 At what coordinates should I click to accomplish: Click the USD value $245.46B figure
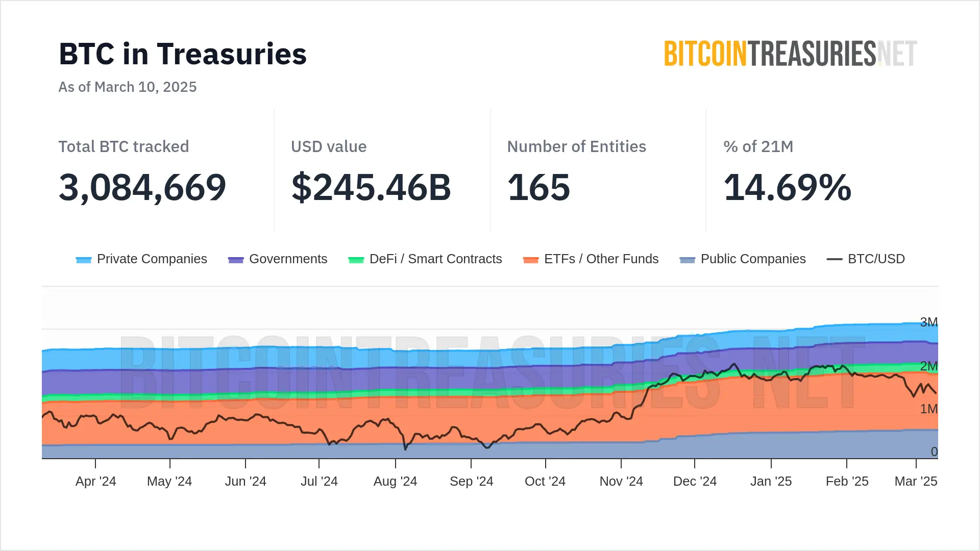tap(371, 187)
